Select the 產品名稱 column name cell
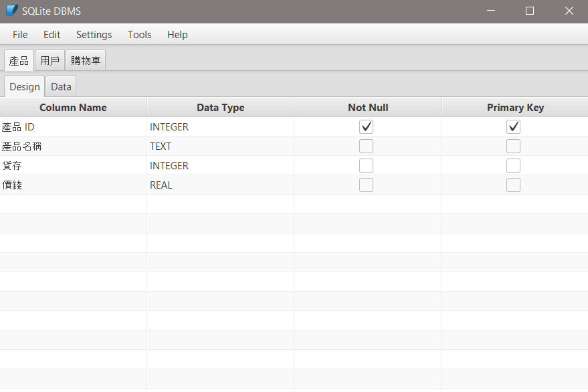 click(x=73, y=146)
